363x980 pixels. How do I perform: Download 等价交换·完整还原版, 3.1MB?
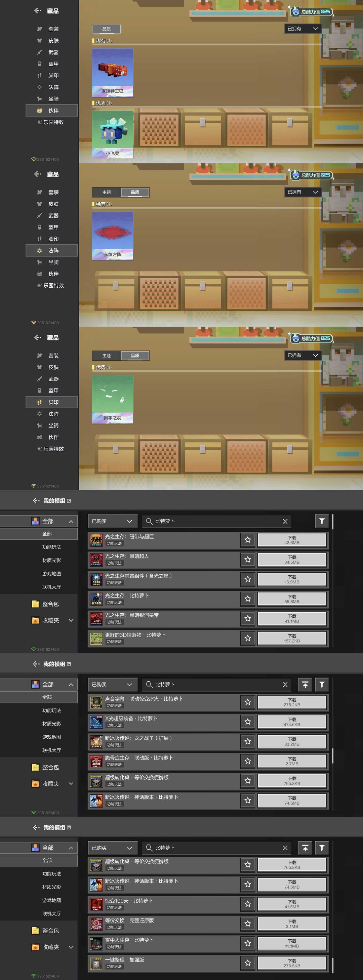[x=292, y=924]
